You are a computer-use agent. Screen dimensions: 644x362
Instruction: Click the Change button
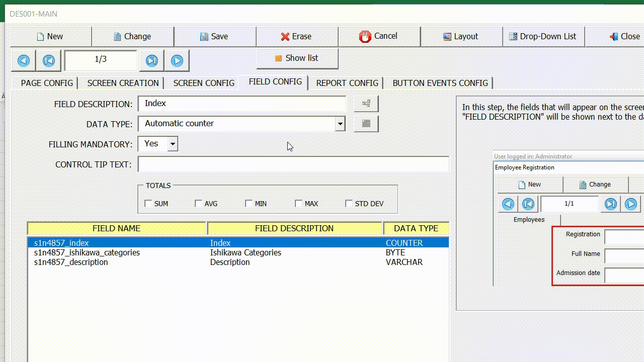click(x=133, y=36)
